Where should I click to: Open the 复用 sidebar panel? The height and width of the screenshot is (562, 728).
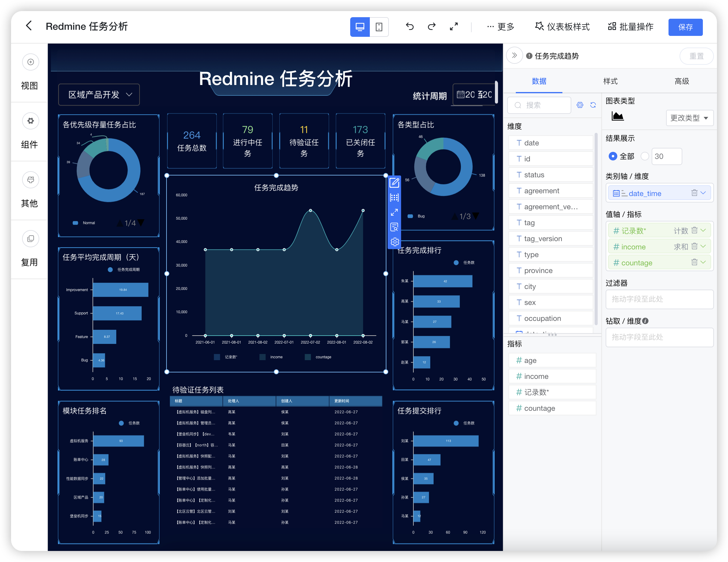(30, 249)
